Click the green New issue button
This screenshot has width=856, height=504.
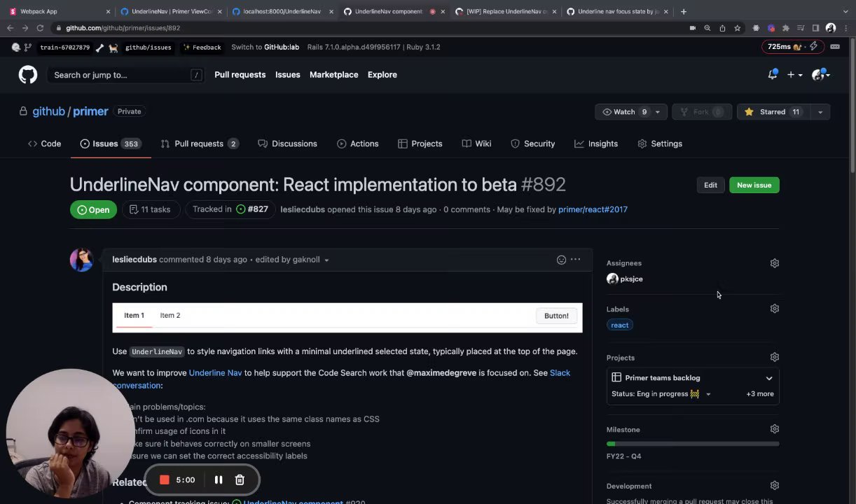(754, 185)
